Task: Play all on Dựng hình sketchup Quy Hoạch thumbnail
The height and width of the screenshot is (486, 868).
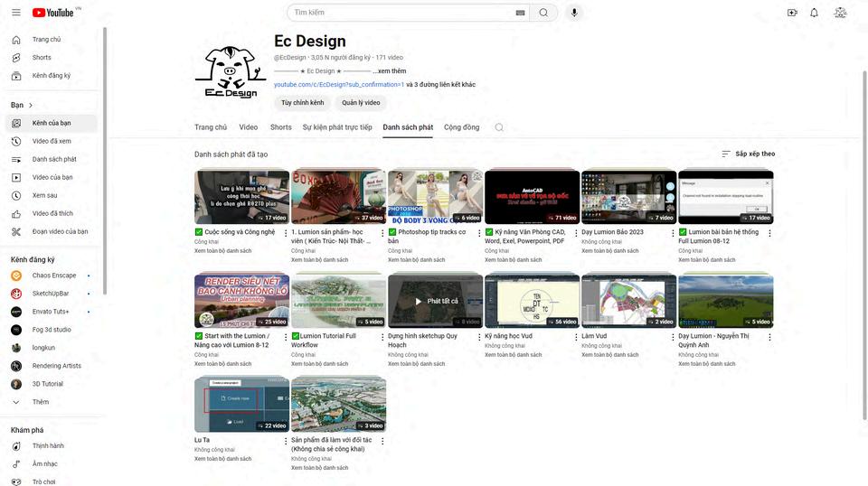Action: [x=436, y=301]
